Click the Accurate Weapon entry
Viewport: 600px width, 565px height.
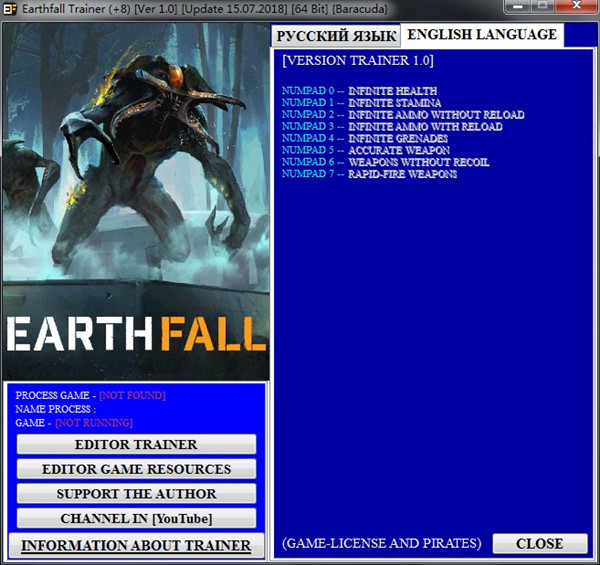[x=365, y=151]
